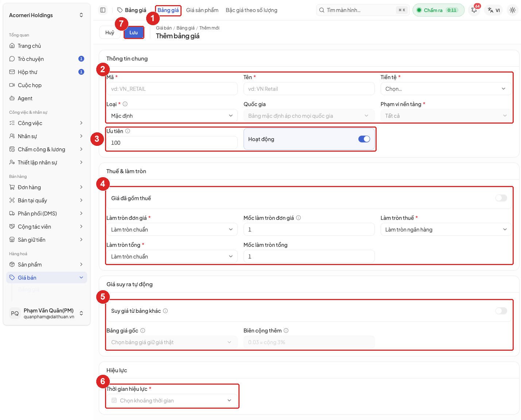This screenshot has height=420, width=521.
Task: Click the Huỷ cancel button
Action: coord(110,32)
